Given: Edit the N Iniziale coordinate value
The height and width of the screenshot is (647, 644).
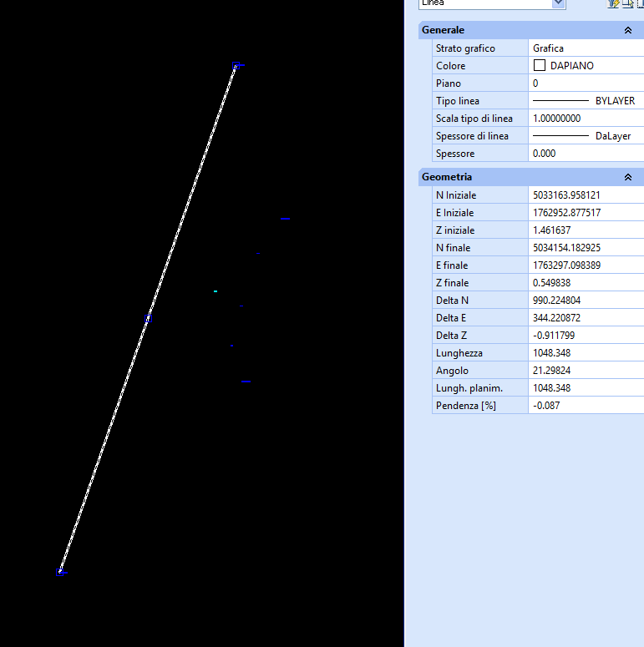Looking at the screenshot, I should coord(585,195).
